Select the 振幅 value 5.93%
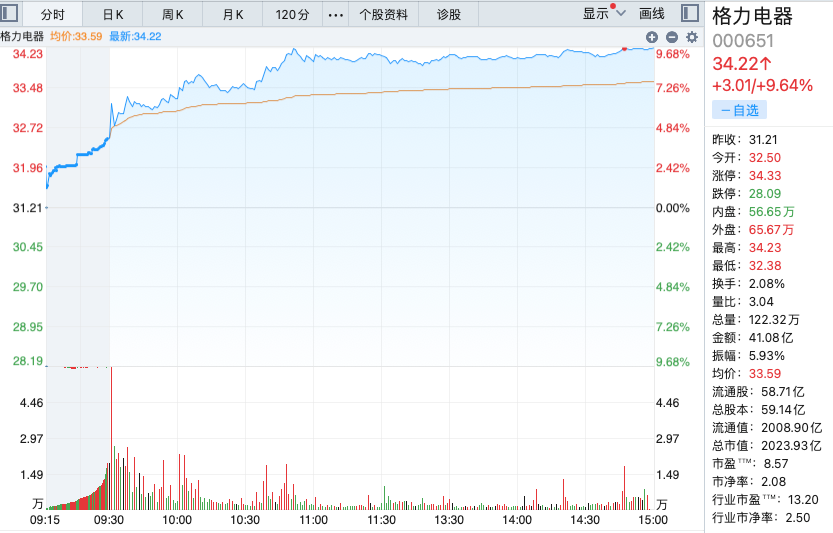The image size is (833, 533). point(767,356)
